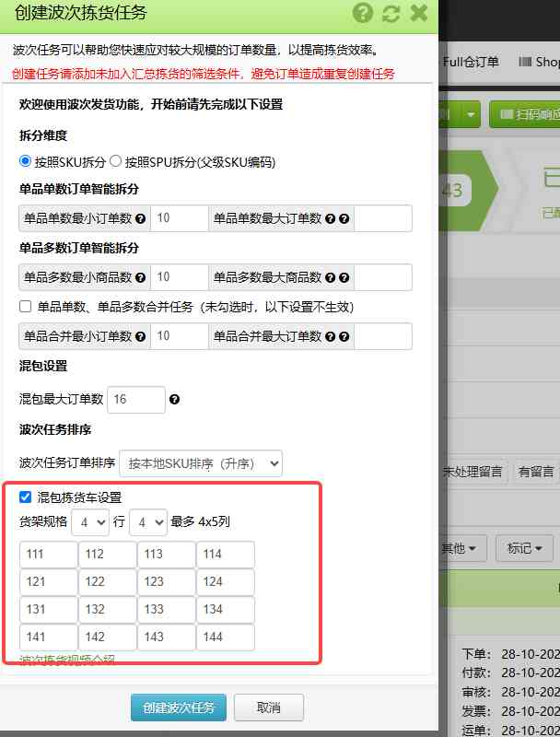Click shelf cell 124
The width and height of the screenshot is (560, 737).
[x=226, y=582]
